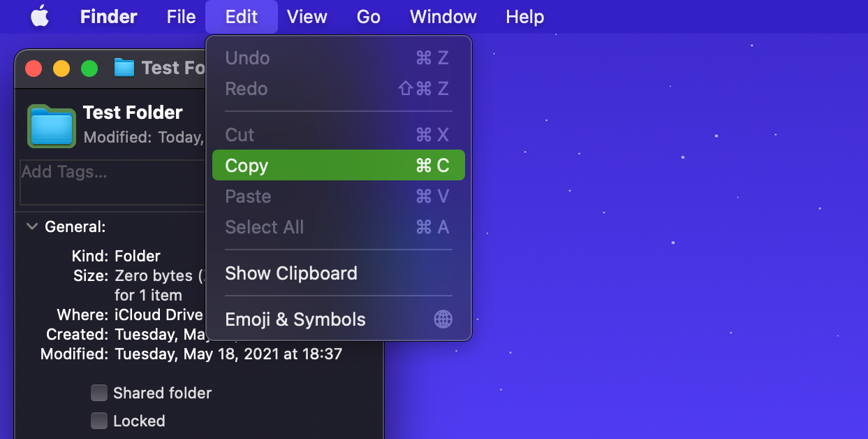
Task: Collapse the General section chevron
Action: tap(31, 226)
